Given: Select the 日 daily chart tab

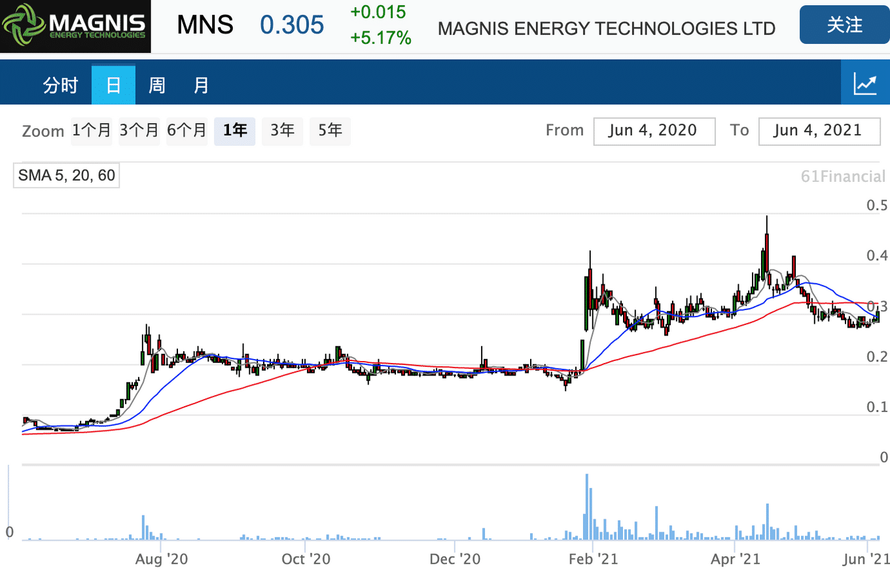Looking at the screenshot, I should pos(113,85).
